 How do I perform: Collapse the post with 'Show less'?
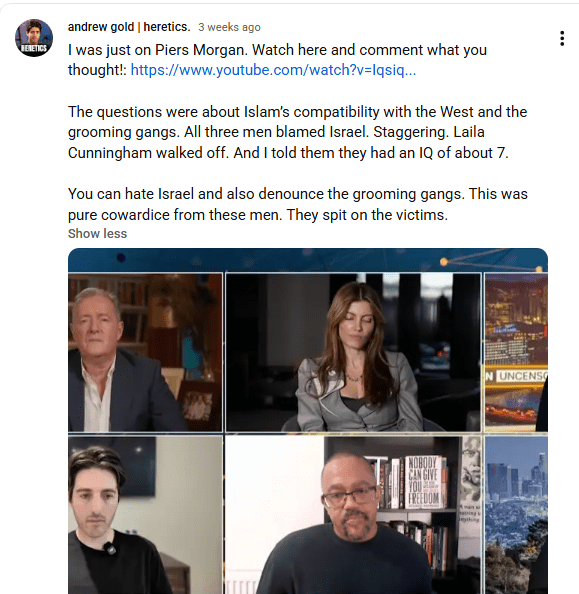pyautogui.click(x=97, y=233)
